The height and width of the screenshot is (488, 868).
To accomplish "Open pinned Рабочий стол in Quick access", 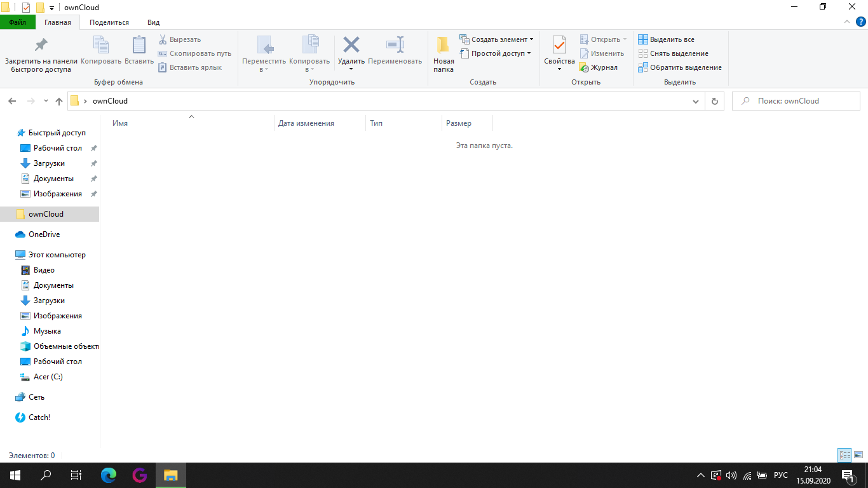I will 57,148.
